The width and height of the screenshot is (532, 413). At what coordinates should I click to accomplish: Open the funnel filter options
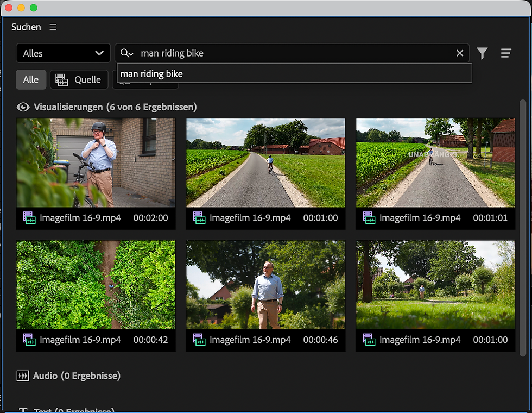482,53
